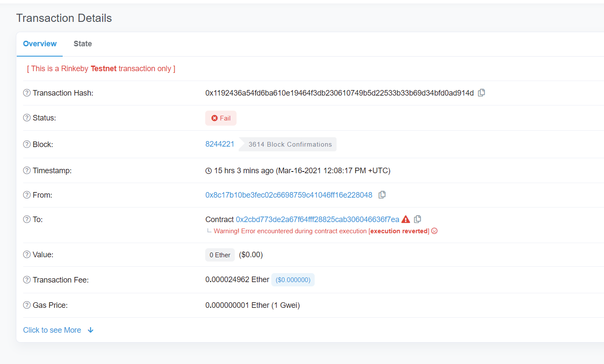Copy the transaction hash
This screenshot has width=604, height=364.
(481, 93)
